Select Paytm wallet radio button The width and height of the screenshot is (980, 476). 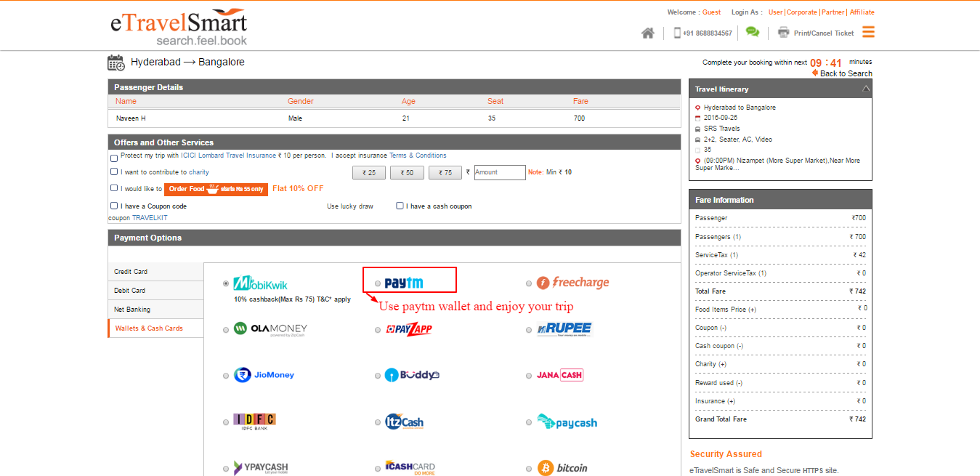pos(378,283)
